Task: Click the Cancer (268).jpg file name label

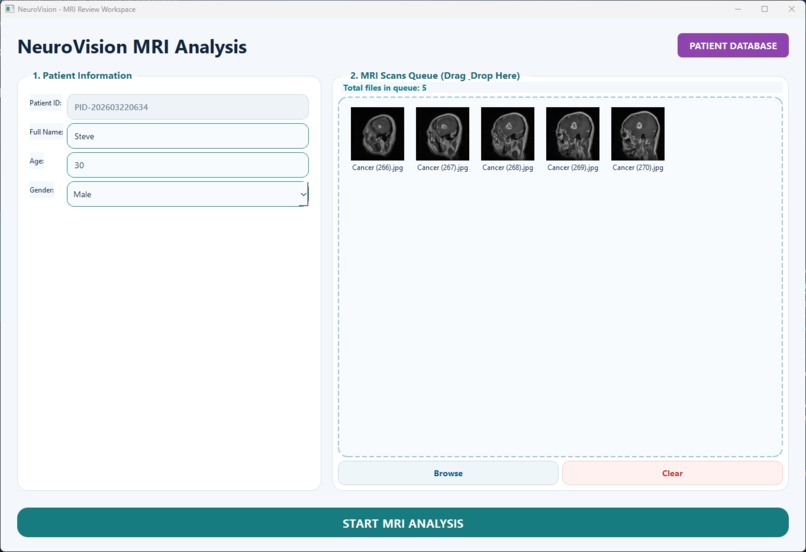Action: point(507,168)
